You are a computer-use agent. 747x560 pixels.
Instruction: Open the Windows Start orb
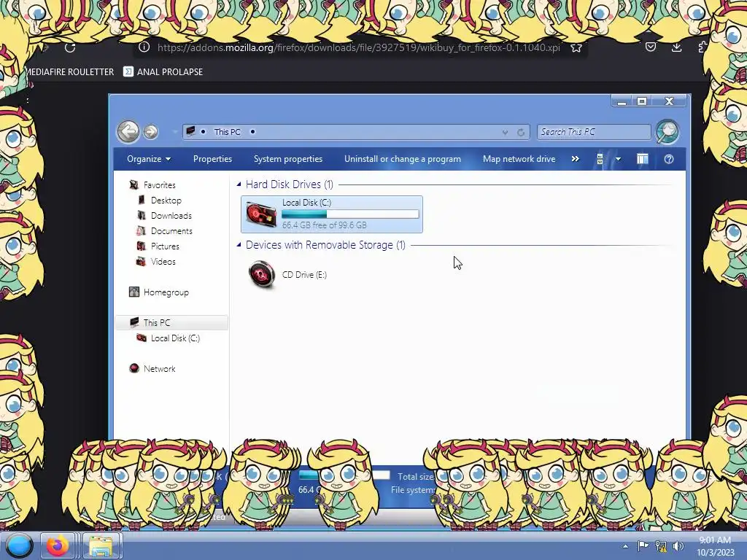coord(19,545)
